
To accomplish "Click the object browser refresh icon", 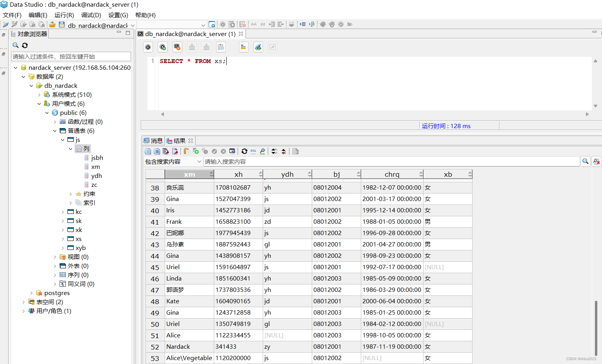I will [x=25, y=45].
